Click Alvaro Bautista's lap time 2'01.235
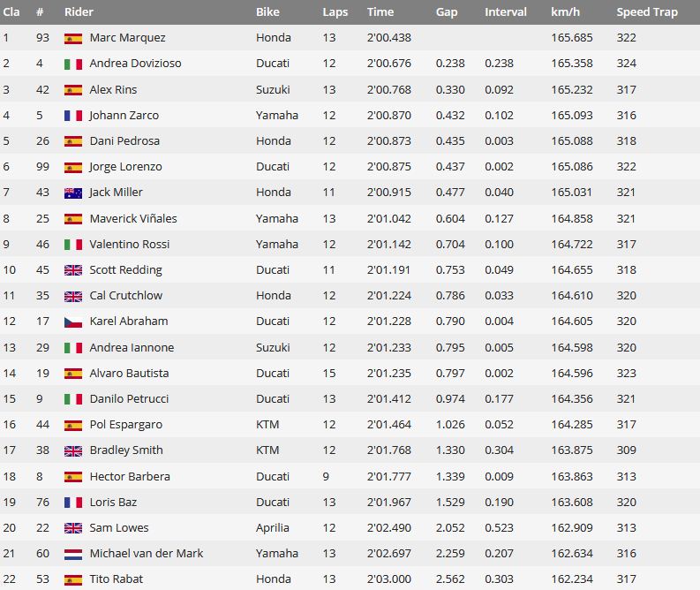The width and height of the screenshot is (700, 590). (388, 373)
